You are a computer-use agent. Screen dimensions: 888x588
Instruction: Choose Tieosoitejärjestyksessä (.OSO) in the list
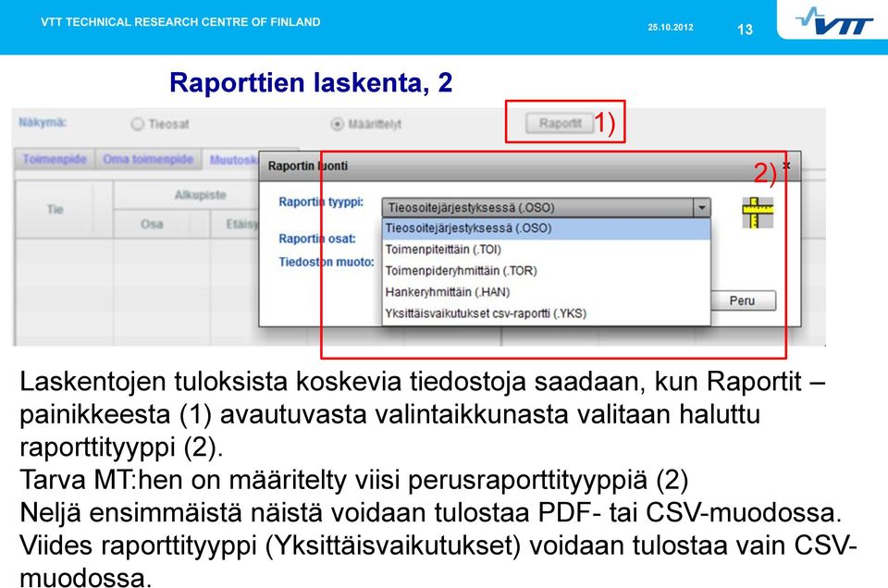click(546, 228)
